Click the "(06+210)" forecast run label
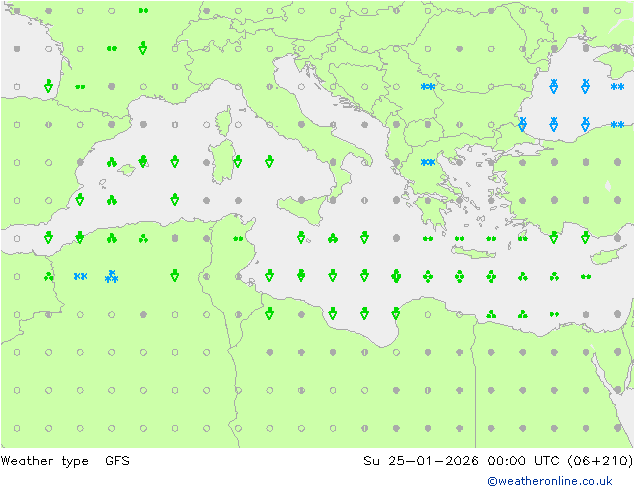Viewport: 634px width, 490px height. [x=600, y=460]
